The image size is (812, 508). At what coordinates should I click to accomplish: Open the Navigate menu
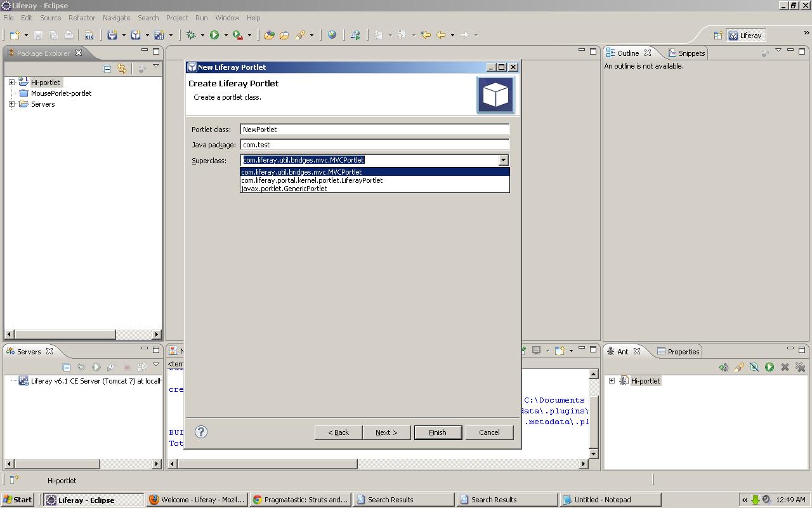(116, 18)
